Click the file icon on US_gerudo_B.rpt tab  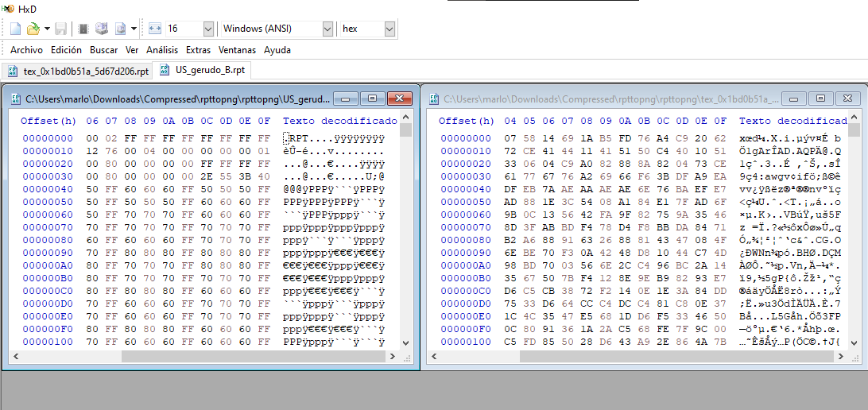[165, 70]
